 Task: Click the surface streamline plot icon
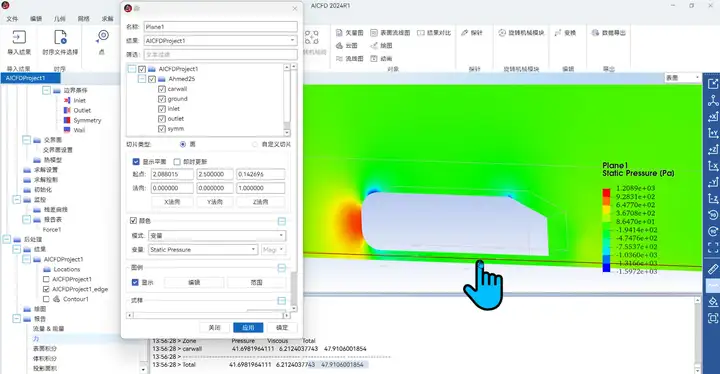coord(374,33)
